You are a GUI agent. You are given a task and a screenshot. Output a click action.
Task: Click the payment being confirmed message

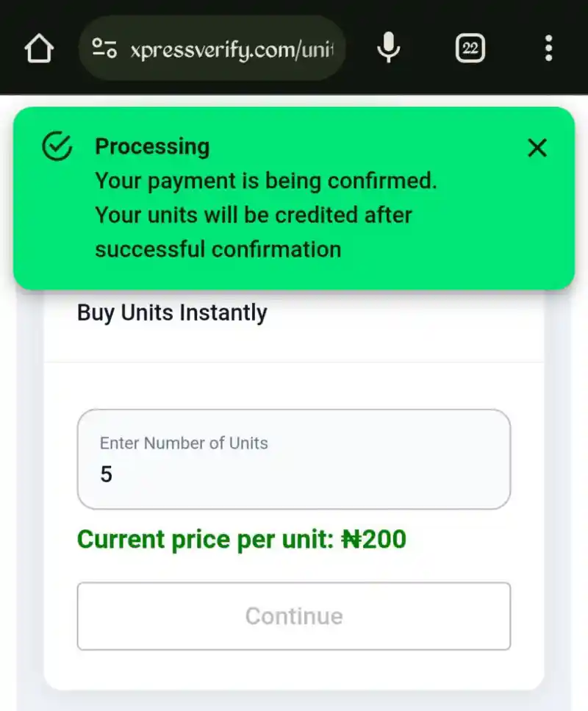(265, 181)
